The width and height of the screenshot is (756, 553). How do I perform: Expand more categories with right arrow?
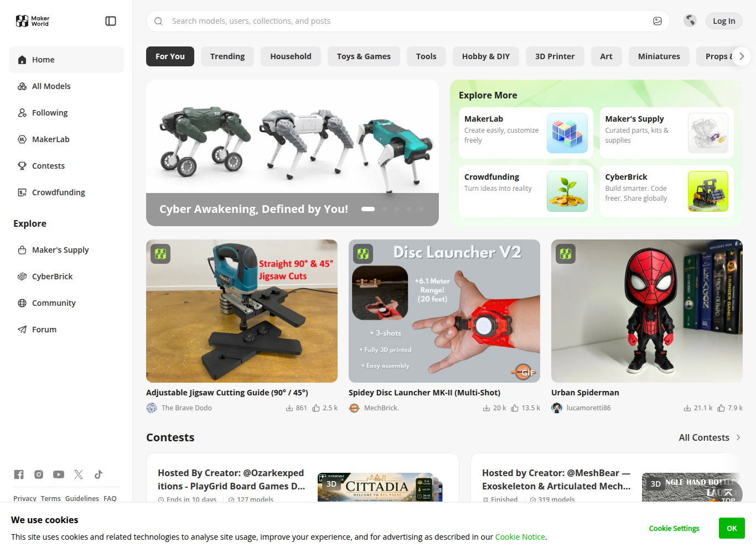tap(742, 56)
